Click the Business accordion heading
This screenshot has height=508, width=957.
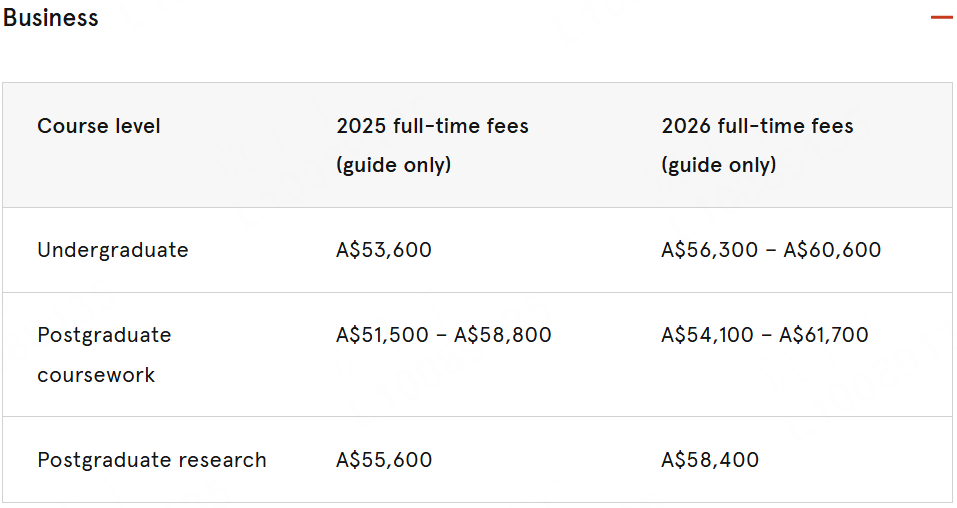click(51, 18)
